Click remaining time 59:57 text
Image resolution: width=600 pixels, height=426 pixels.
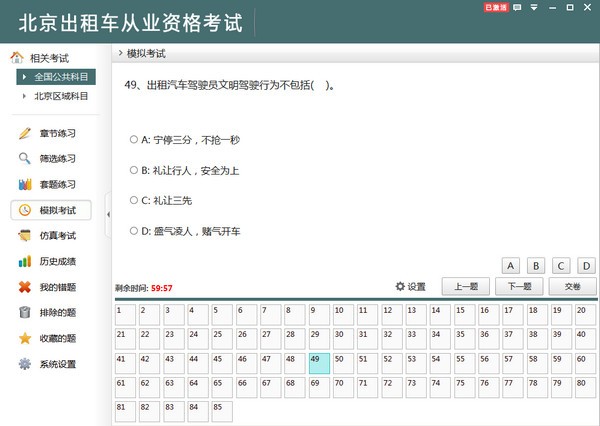[x=161, y=288]
